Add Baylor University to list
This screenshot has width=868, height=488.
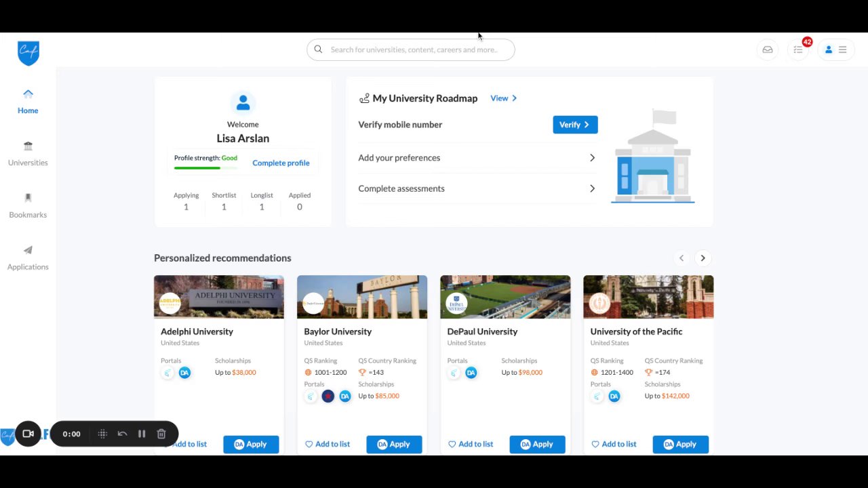tap(328, 444)
